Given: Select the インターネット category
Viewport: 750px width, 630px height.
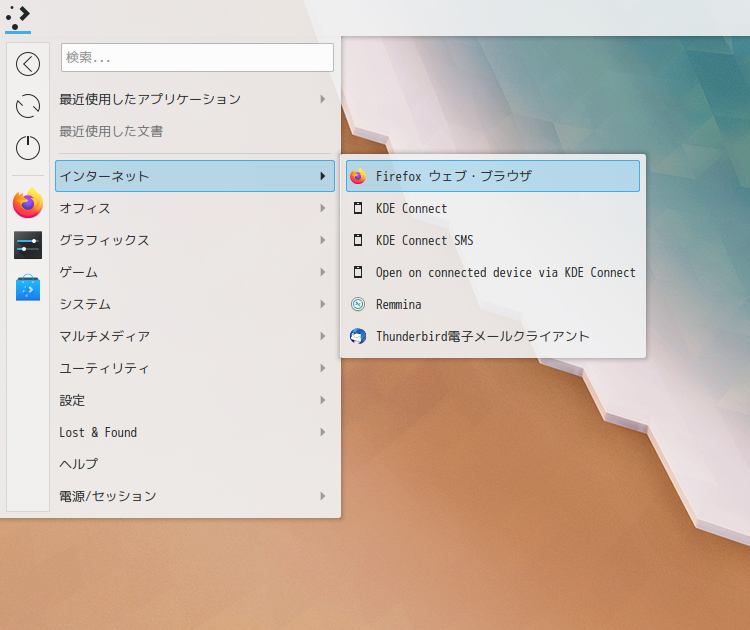Looking at the screenshot, I should click(x=195, y=176).
